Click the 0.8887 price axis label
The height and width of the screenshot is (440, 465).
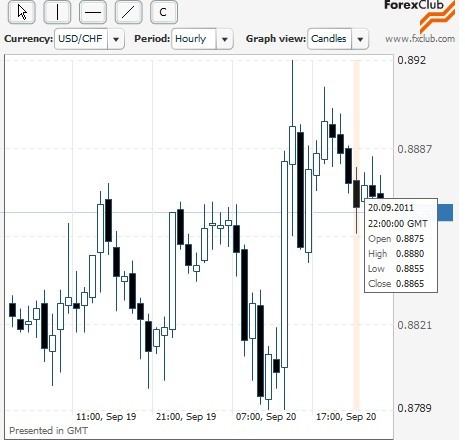point(414,149)
